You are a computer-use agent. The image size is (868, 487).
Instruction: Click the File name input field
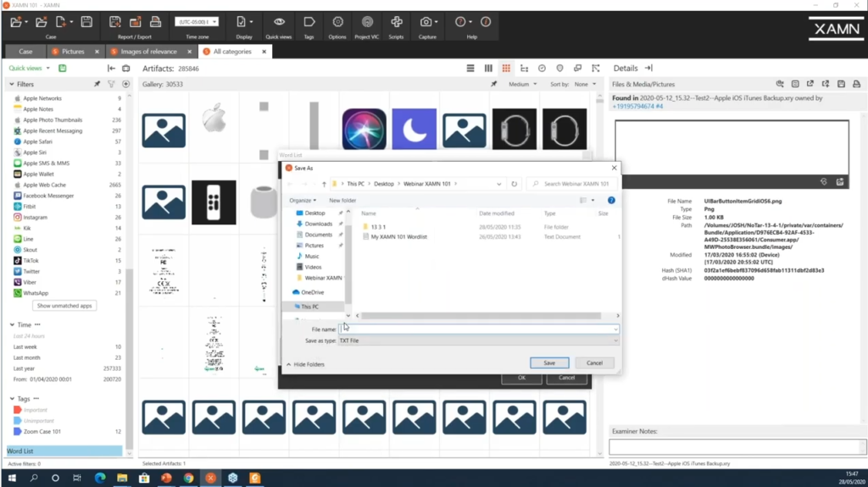(478, 329)
